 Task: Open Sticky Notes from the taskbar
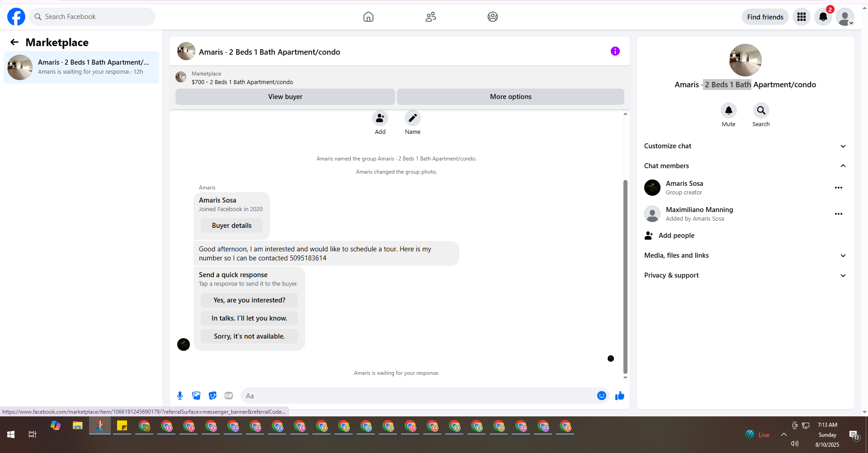click(x=122, y=426)
